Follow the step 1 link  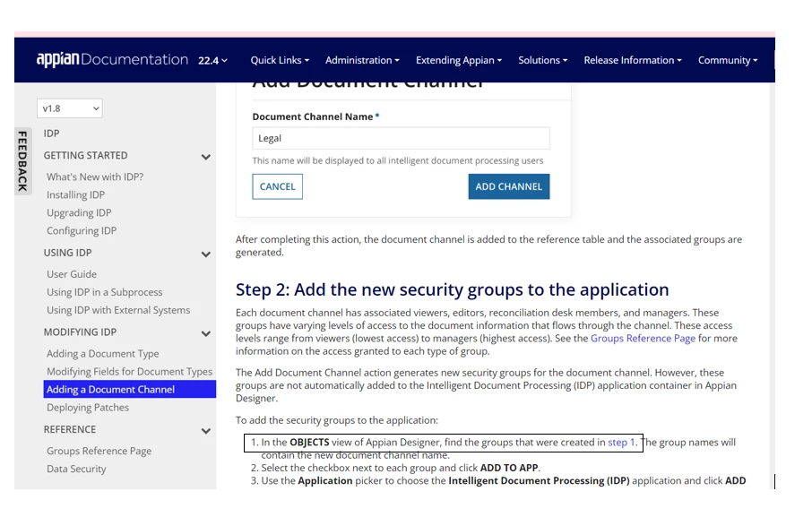click(x=621, y=443)
